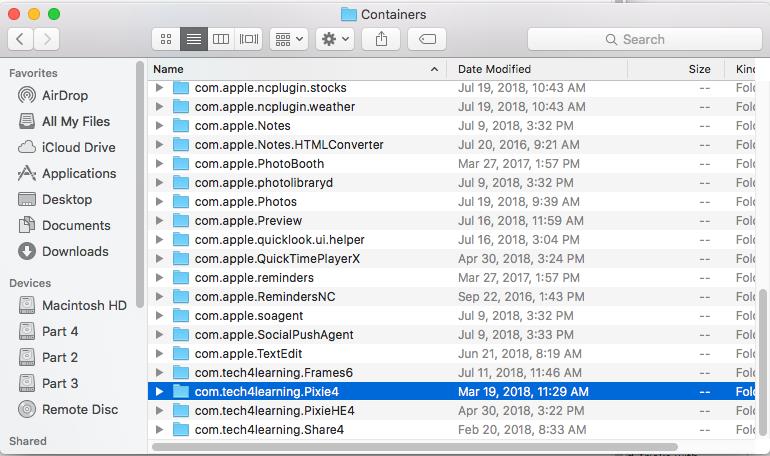
Task: Click the highlighted com.tech4learning.Pixie4 name
Action: click(267, 392)
